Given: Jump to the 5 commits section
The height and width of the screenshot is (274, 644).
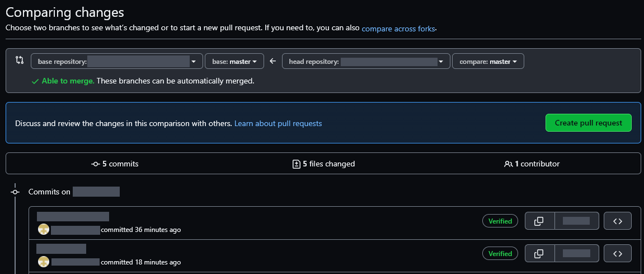Looking at the screenshot, I should (x=115, y=164).
